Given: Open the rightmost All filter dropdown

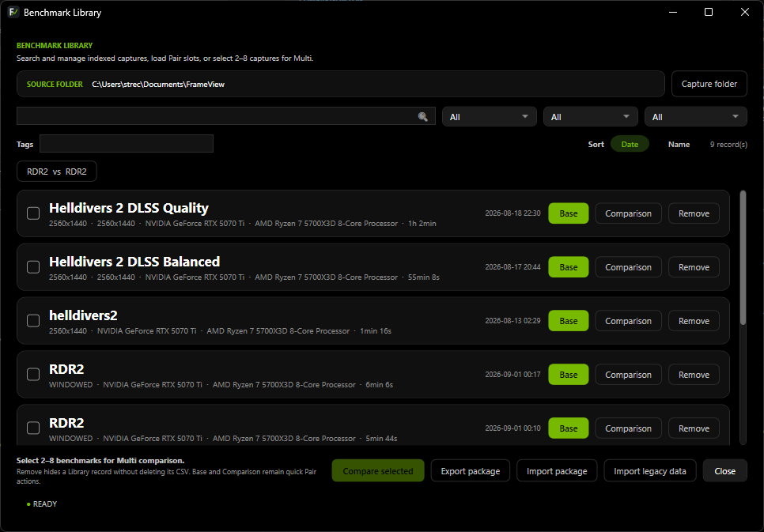Looking at the screenshot, I should click(696, 116).
